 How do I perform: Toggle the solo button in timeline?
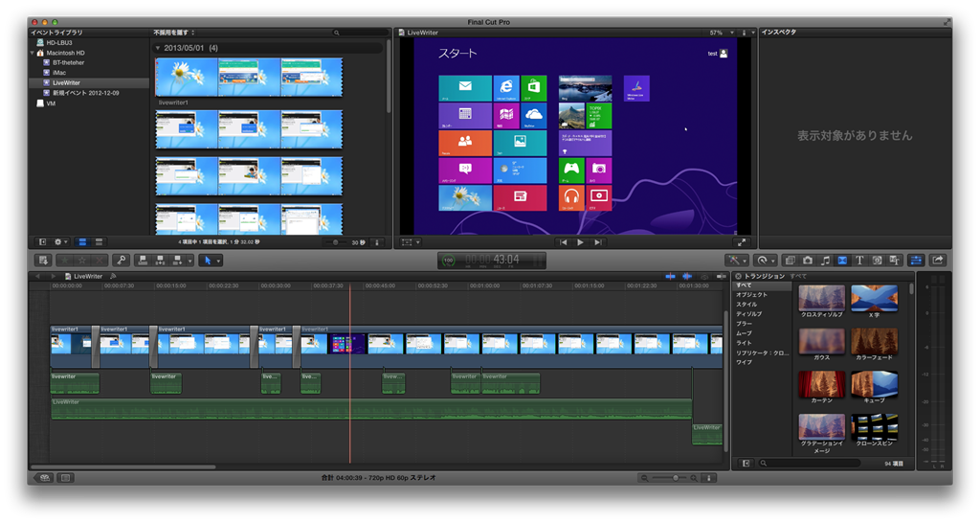tap(704, 276)
